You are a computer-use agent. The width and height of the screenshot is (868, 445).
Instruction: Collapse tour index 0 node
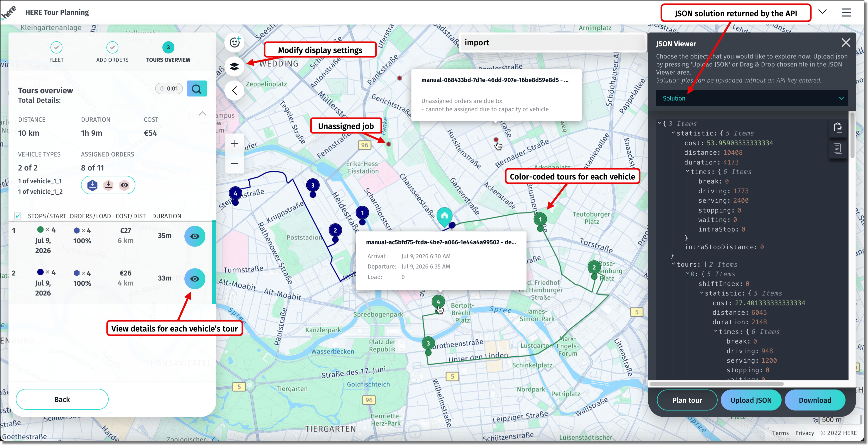pos(687,273)
